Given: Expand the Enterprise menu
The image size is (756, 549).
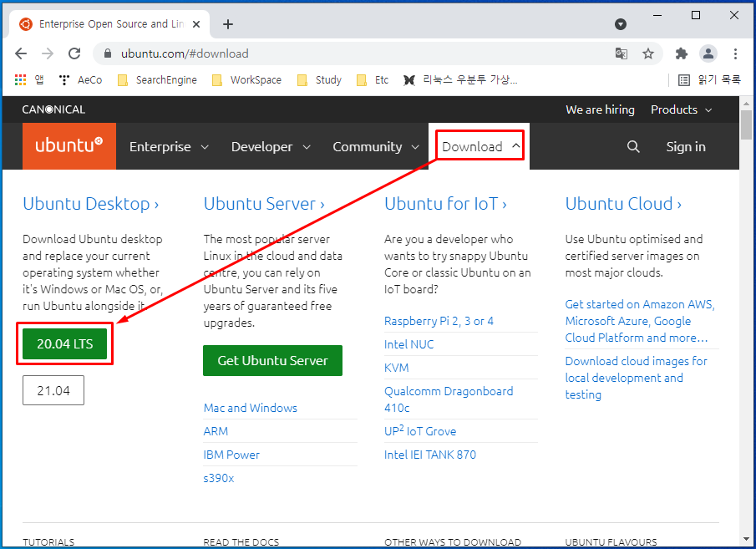Looking at the screenshot, I should pos(169,147).
